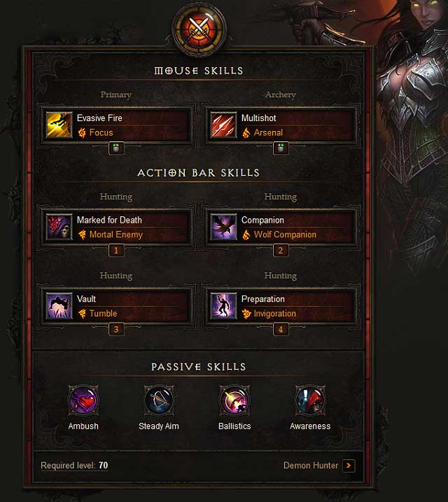Viewport: 448px width, 502px height.
Task: Select action bar slot number 4
Action: coord(281,329)
